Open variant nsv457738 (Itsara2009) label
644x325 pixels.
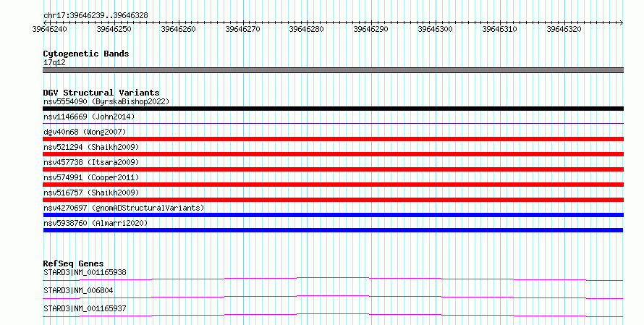point(91,162)
